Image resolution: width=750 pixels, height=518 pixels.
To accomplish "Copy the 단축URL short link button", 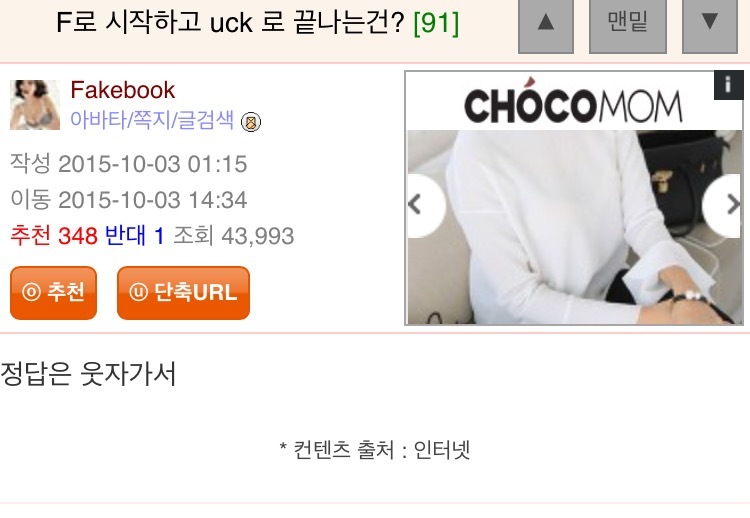I will [183, 293].
